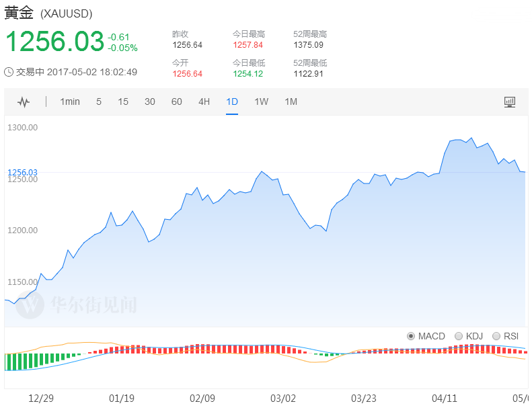The width and height of the screenshot is (532, 416).
Task: Select the 15 minute interval
Action: pos(123,101)
